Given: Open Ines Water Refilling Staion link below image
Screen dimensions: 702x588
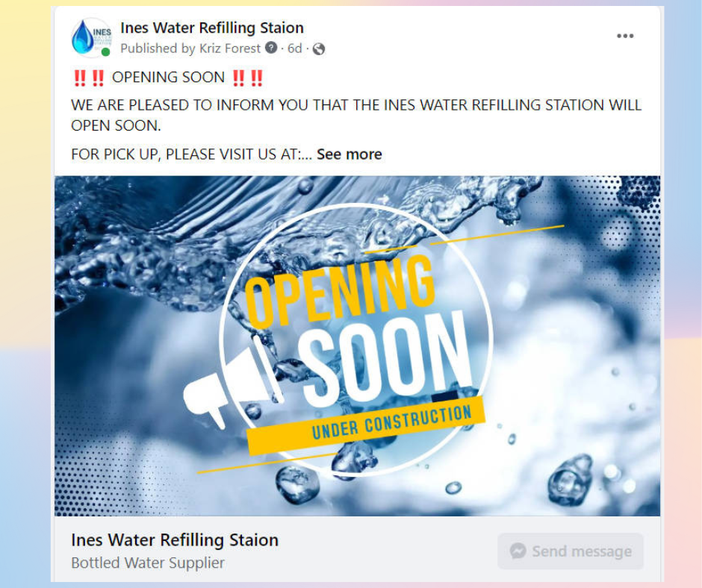Looking at the screenshot, I should 175,540.
